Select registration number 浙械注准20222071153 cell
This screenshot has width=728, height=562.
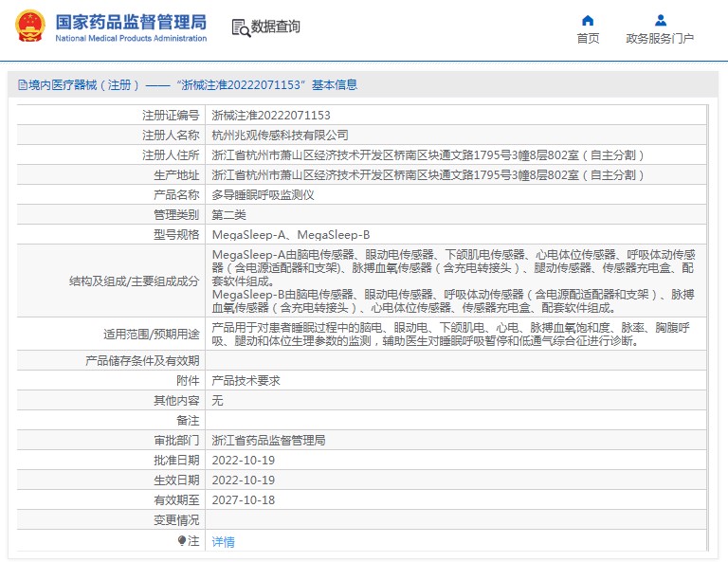[271, 115]
